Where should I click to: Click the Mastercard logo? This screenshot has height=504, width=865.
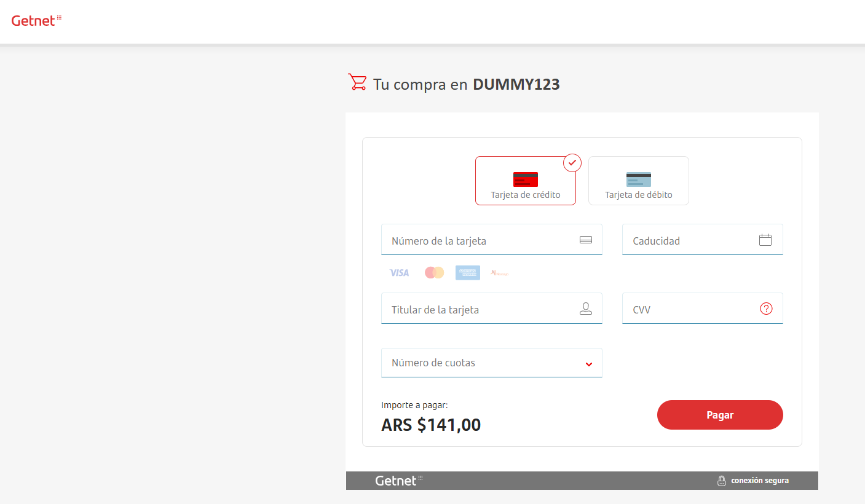pyautogui.click(x=435, y=273)
